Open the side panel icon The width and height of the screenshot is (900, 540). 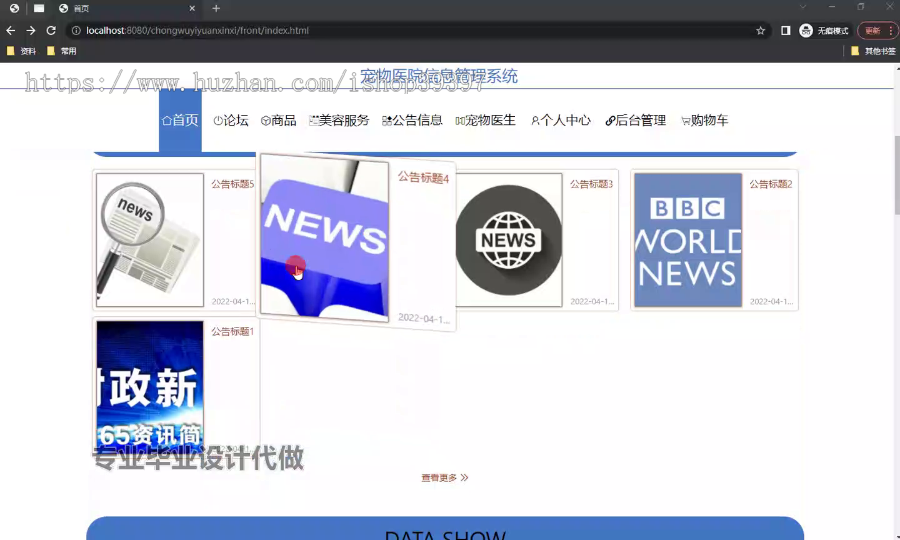click(x=786, y=30)
